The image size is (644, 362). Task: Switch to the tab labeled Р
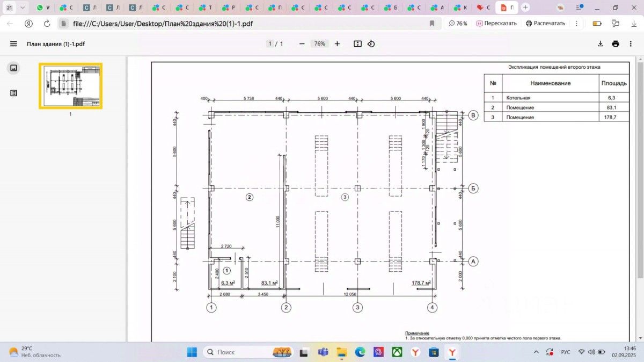pyautogui.click(x=229, y=8)
